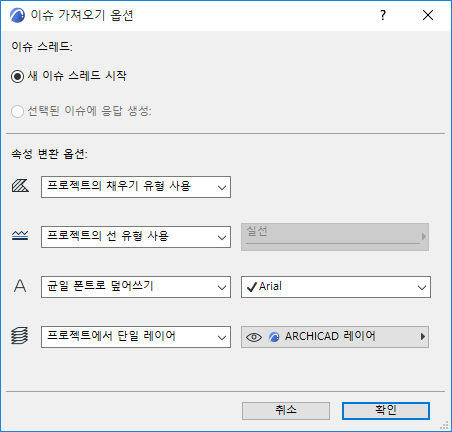Click the 취소 button

tap(286, 411)
